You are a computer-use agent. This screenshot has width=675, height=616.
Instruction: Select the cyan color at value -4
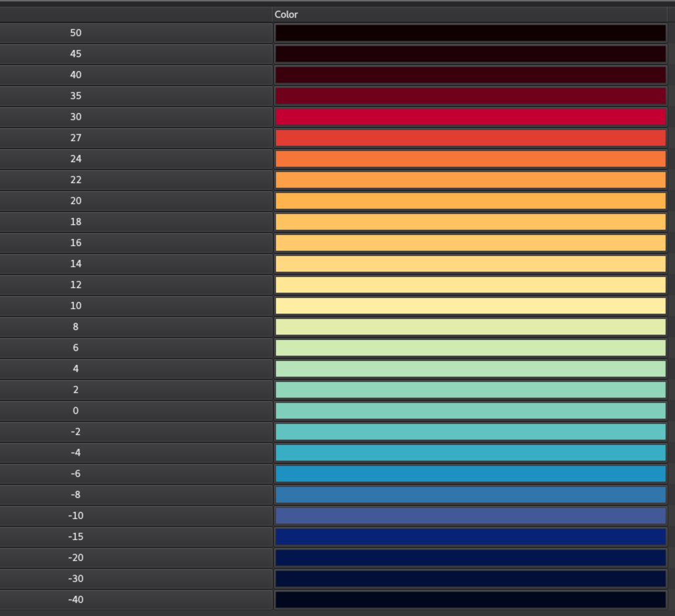point(469,453)
